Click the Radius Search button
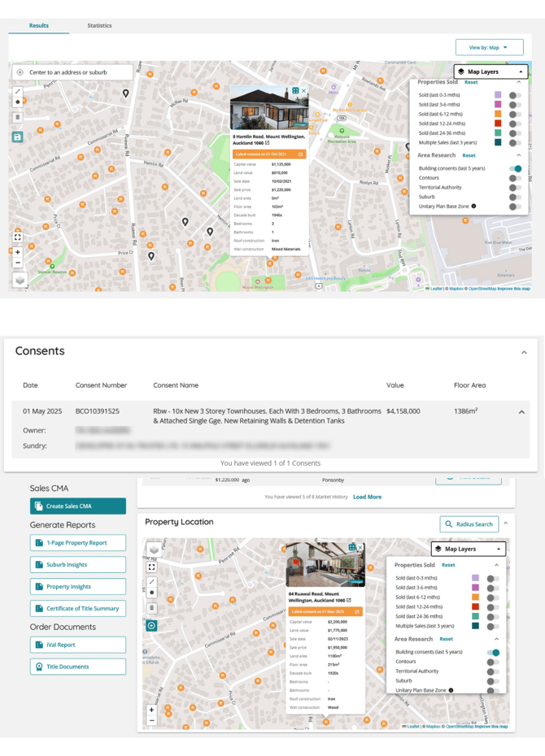 coord(469,524)
